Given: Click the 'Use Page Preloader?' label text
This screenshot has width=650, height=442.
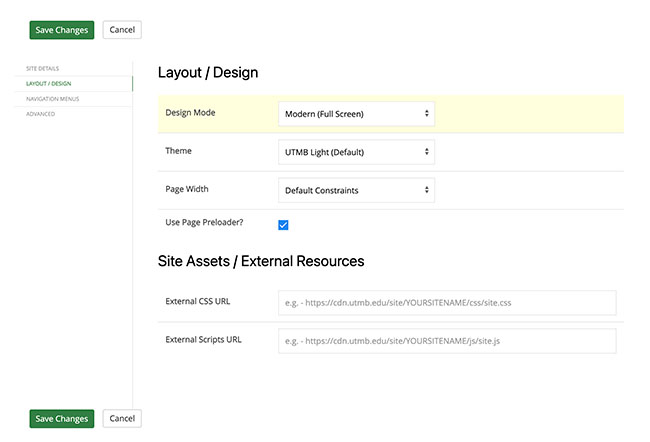Looking at the screenshot, I should tap(203, 221).
